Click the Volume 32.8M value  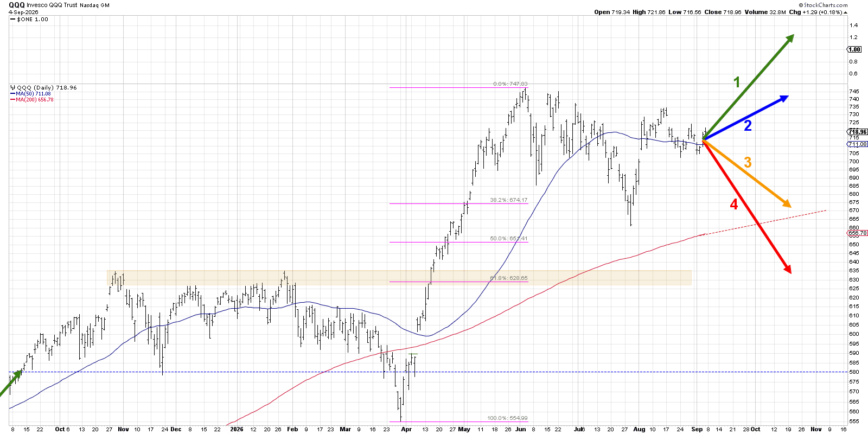click(x=765, y=12)
